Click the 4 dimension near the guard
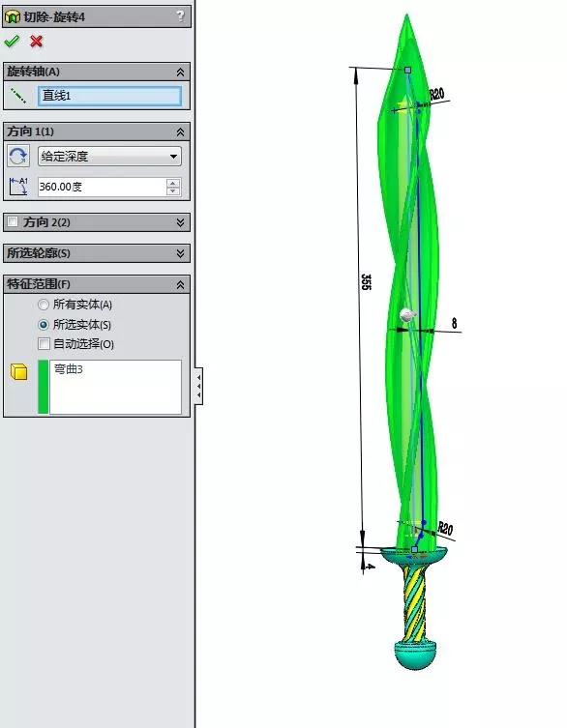Image resolution: width=567 pixels, height=728 pixels. coord(371,567)
